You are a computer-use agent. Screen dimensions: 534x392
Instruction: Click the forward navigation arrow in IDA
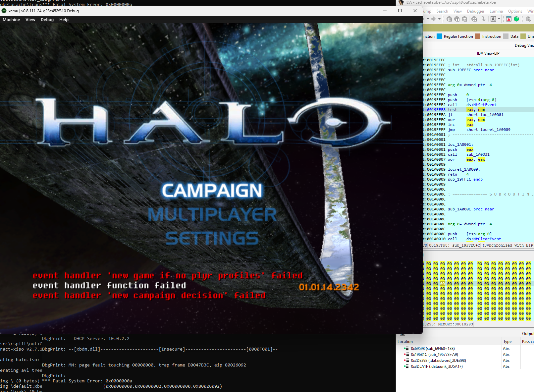click(433, 19)
